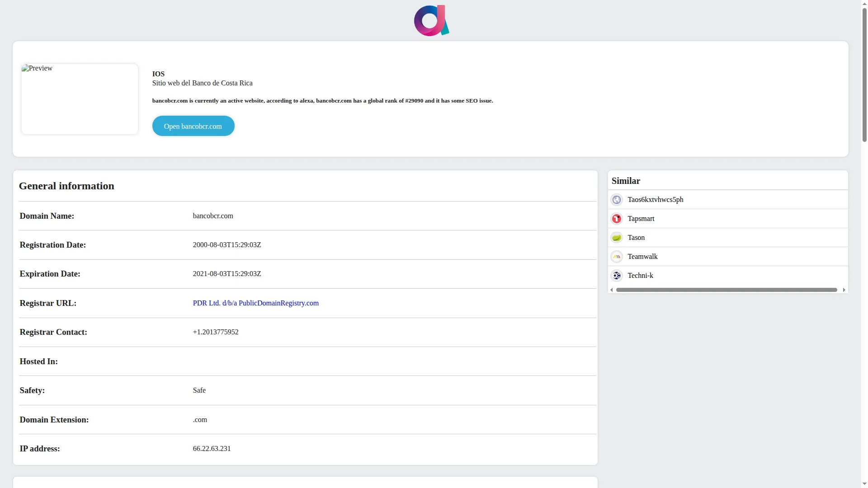The height and width of the screenshot is (488, 868).
Task: Click the site Preview thumbnail image
Action: tap(80, 99)
